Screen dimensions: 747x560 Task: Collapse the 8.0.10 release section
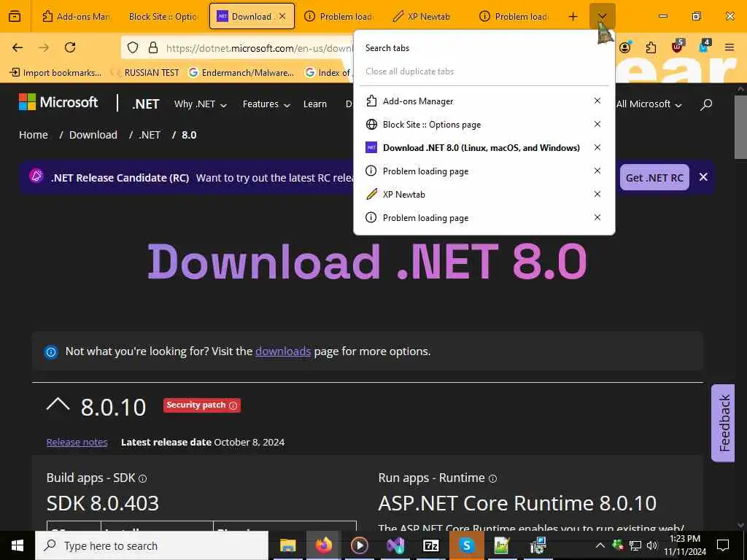pyautogui.click(x=58, y=405)
